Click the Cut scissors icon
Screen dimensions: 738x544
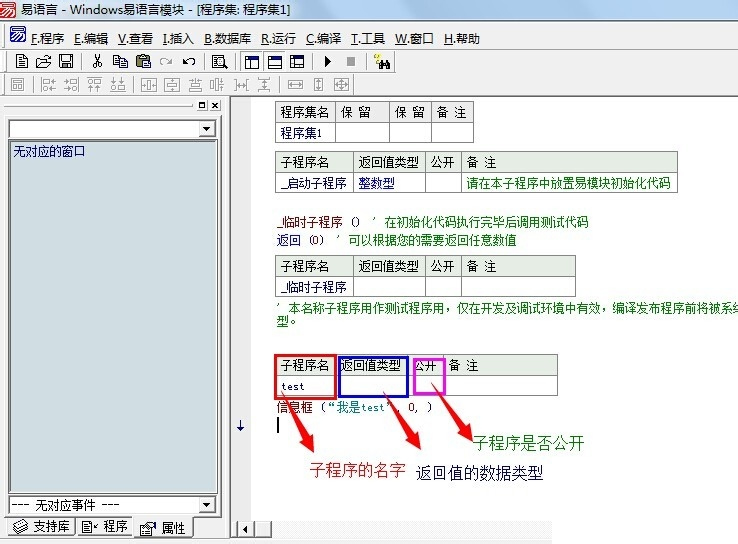click(x=97, y=62)
